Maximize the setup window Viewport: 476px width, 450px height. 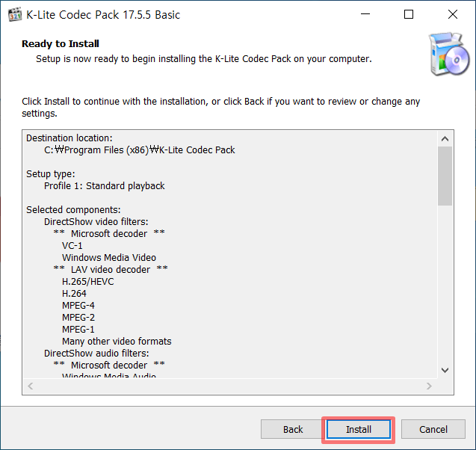[x=409, y=14]
